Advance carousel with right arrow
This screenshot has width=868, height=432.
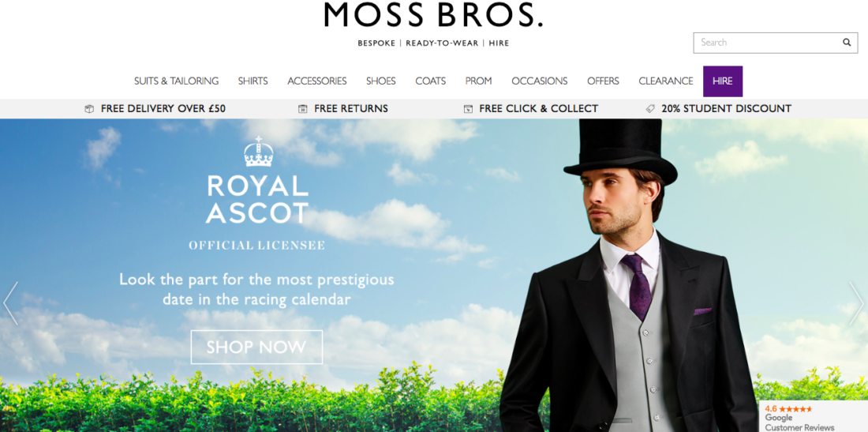point(856,303)
